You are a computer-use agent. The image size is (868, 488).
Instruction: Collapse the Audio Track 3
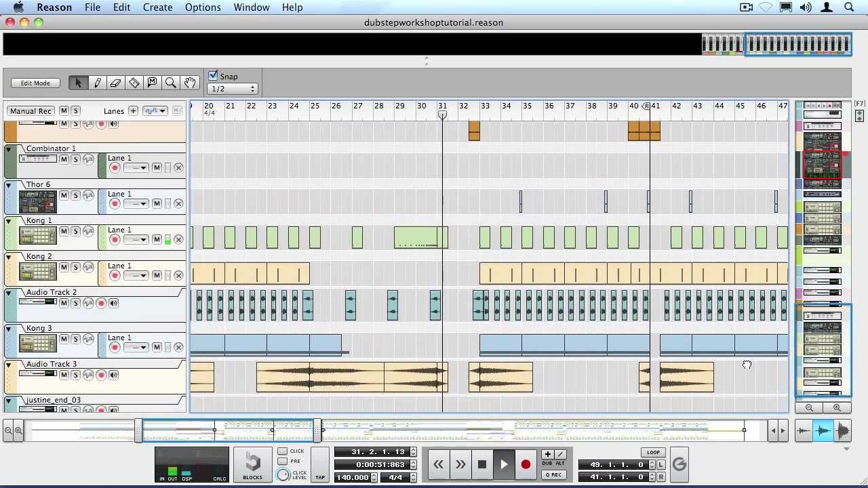point(9,364)
